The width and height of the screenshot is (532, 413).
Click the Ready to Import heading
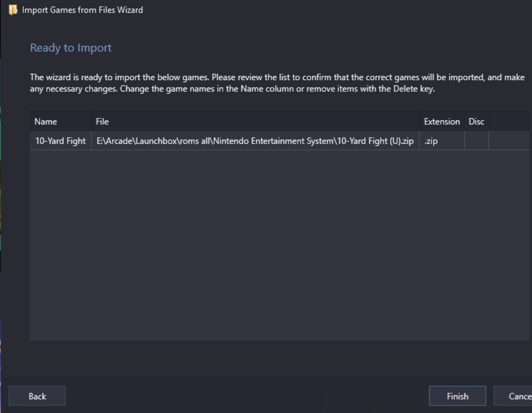point(71,48)
